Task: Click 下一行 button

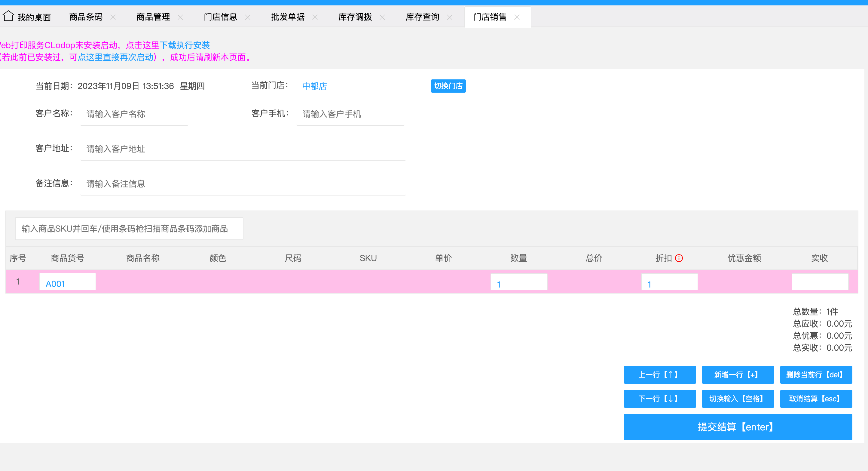Action: point(660,399)
